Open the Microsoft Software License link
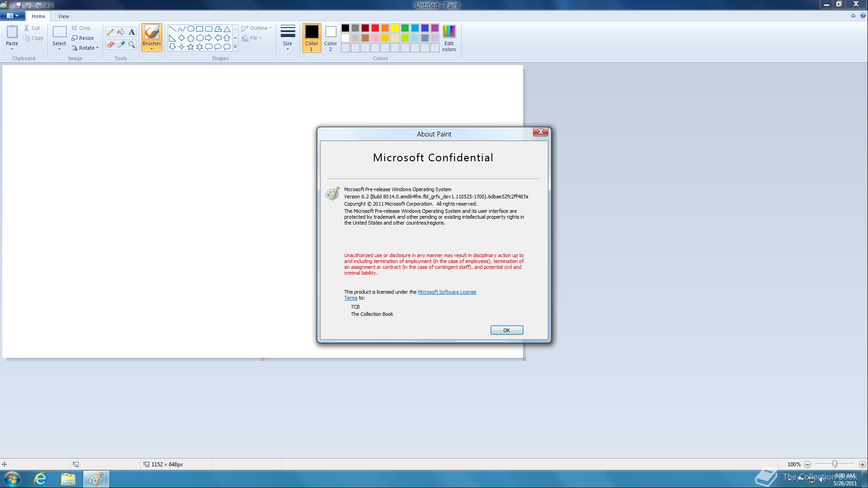Image resolution: width=868 pixels, height=488 pixels. click(x=447, y=292)
